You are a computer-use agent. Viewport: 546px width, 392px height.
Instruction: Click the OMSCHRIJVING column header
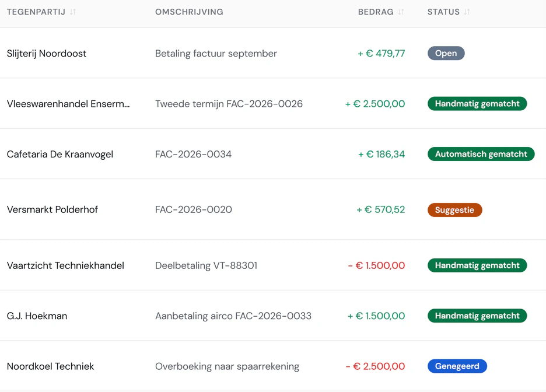click(x=189, y=12)
